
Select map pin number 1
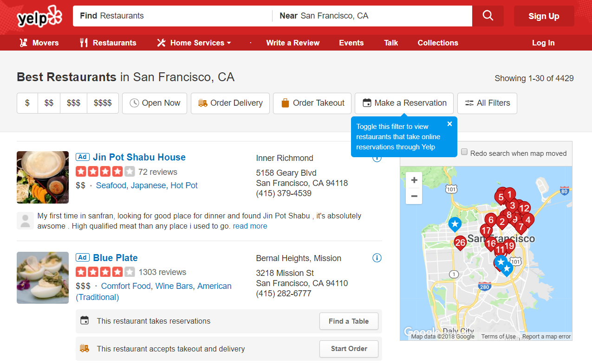click(509, 195)
